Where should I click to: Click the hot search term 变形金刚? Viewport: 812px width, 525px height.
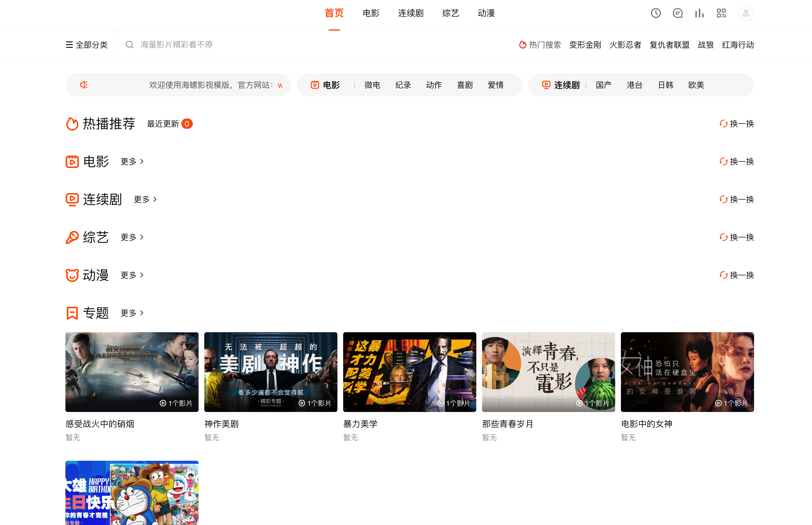pyautogui.click(x=585, y=45)
